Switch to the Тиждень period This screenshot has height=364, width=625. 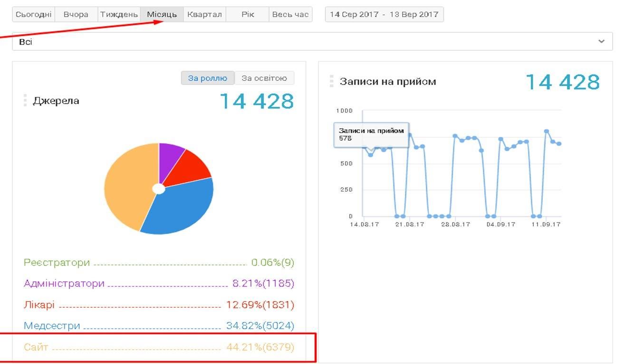pos(119,14)
